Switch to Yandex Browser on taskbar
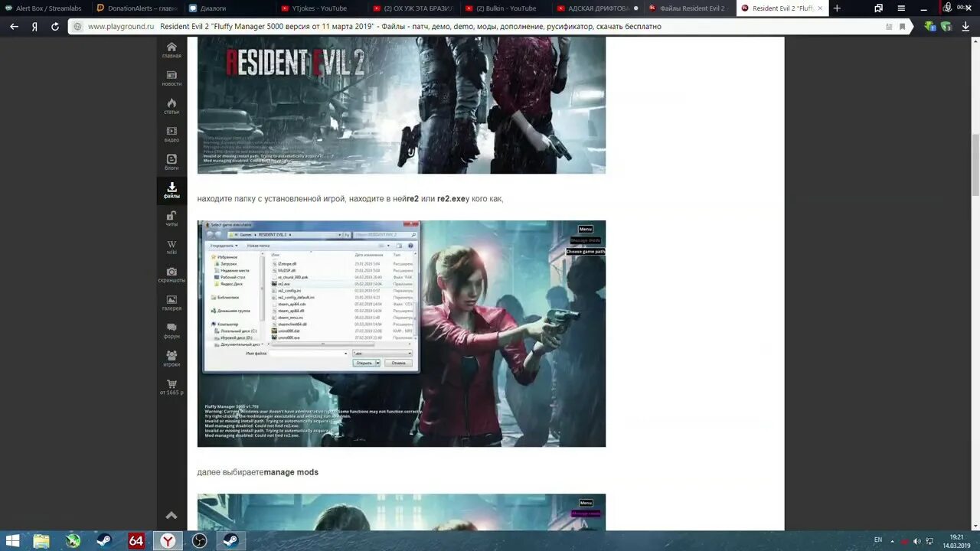 pos(168,540)
